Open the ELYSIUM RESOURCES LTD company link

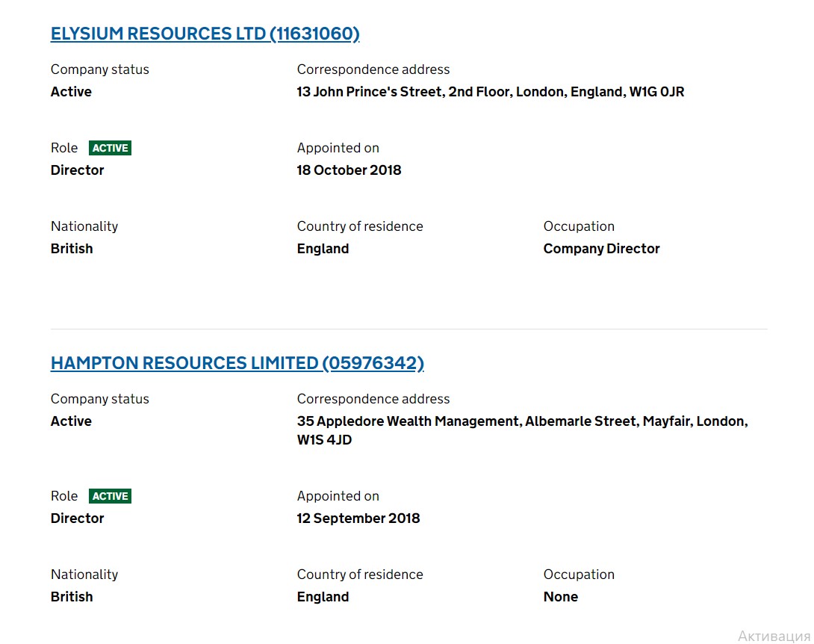(x=205, y=34)
